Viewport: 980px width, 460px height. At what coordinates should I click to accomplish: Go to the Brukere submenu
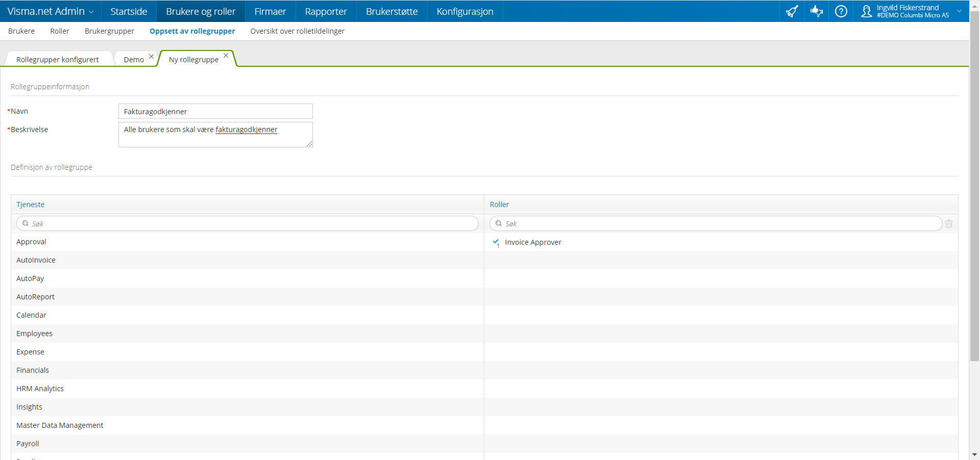[21, 31]
